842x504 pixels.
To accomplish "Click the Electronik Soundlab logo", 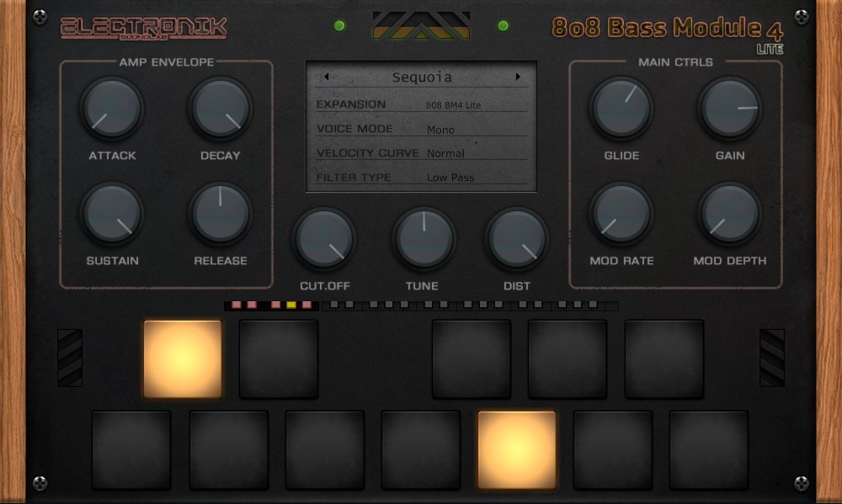I will pyautogui.click(x=141, y=25).
